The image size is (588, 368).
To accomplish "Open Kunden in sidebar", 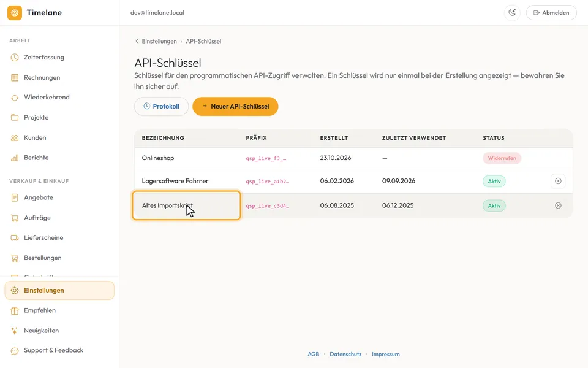I will click(x=59, y=138).
